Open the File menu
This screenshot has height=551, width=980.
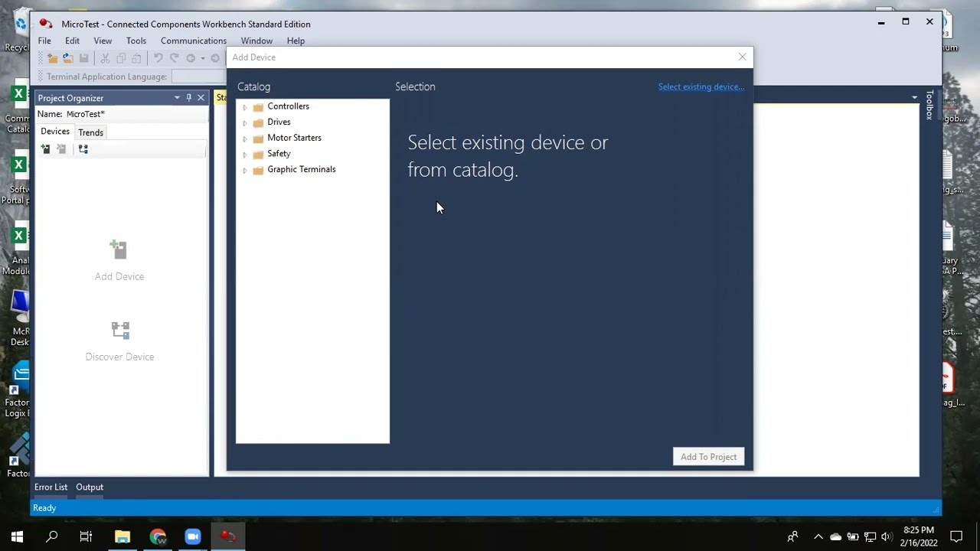point(44,41)
